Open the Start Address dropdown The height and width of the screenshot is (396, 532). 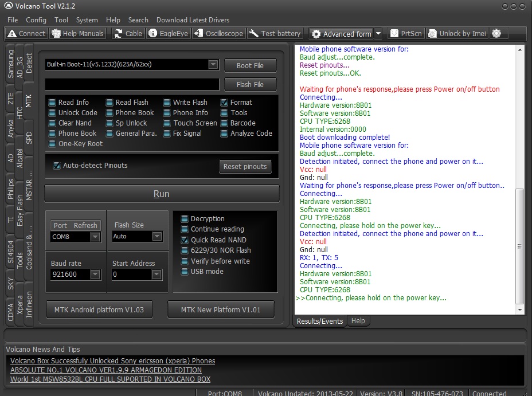(x=157, y=275)
